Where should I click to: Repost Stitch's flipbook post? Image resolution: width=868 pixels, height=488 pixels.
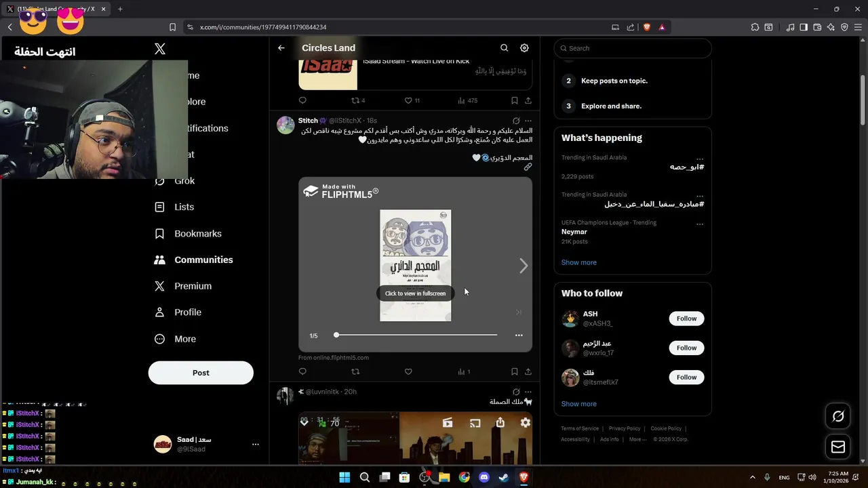click(x=355, y=371)
